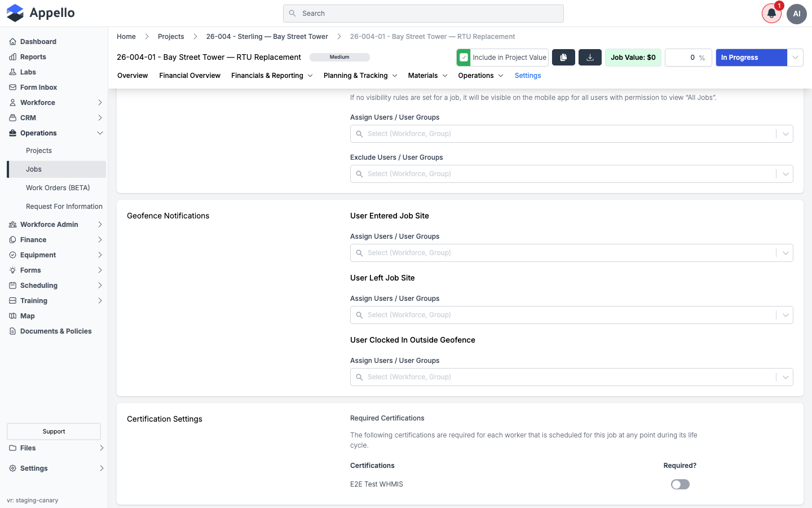Open User Left Job Site assign dropdown

click(x=571, y=315)
